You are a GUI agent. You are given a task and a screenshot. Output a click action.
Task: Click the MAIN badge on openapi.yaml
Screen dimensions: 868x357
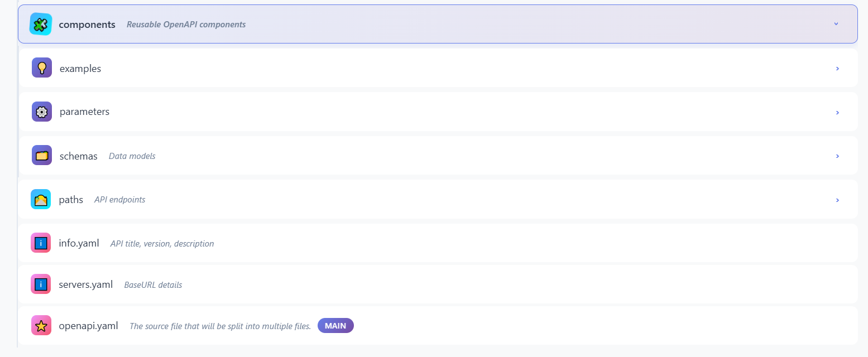pos(335,326)
